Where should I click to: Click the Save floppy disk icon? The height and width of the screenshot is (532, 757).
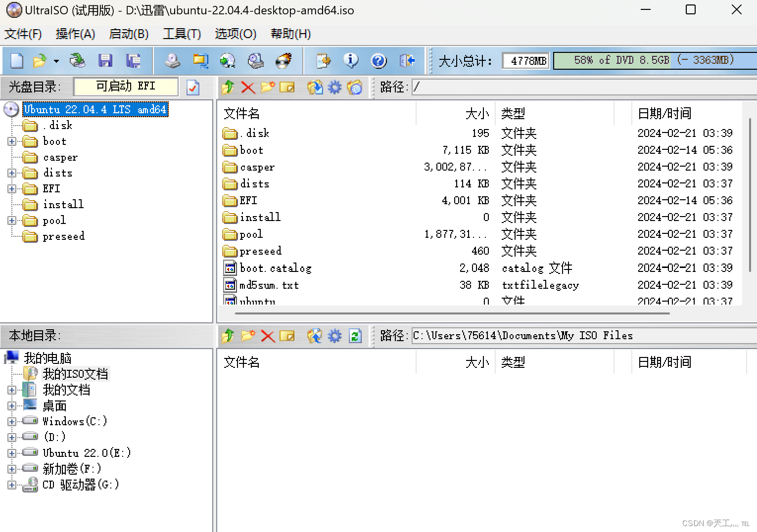pyautogui.click(x=105, y=61)
